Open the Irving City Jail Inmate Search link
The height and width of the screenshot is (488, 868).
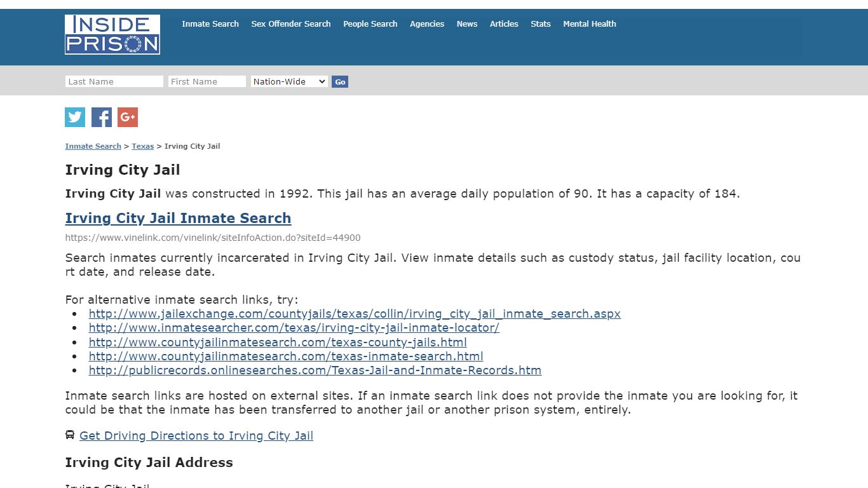coord(178,218)
